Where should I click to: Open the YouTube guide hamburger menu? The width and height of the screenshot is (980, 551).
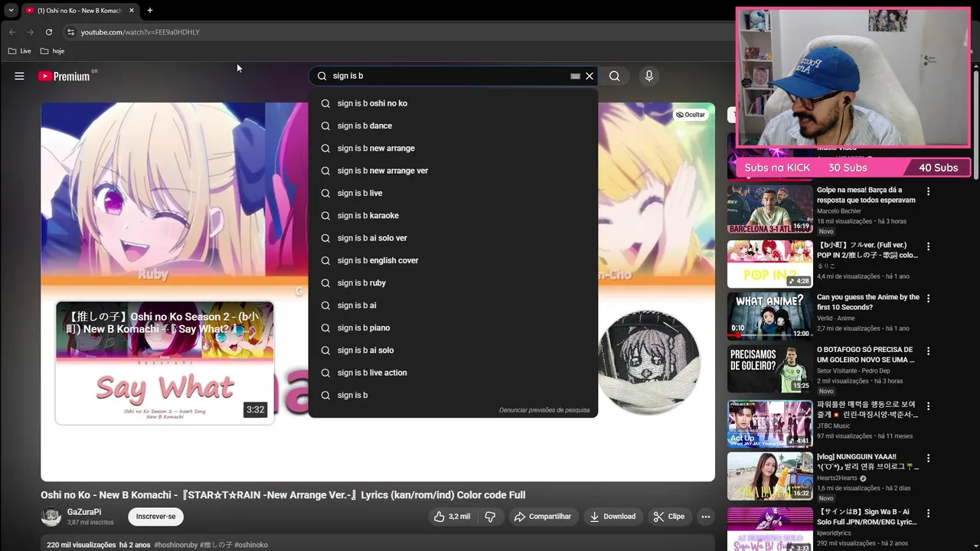pyautogui.click(x=19, y=76)
